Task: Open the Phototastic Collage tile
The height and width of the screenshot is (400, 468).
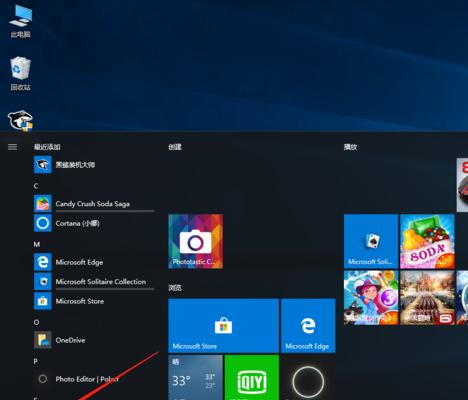Action: pos(196,241)
